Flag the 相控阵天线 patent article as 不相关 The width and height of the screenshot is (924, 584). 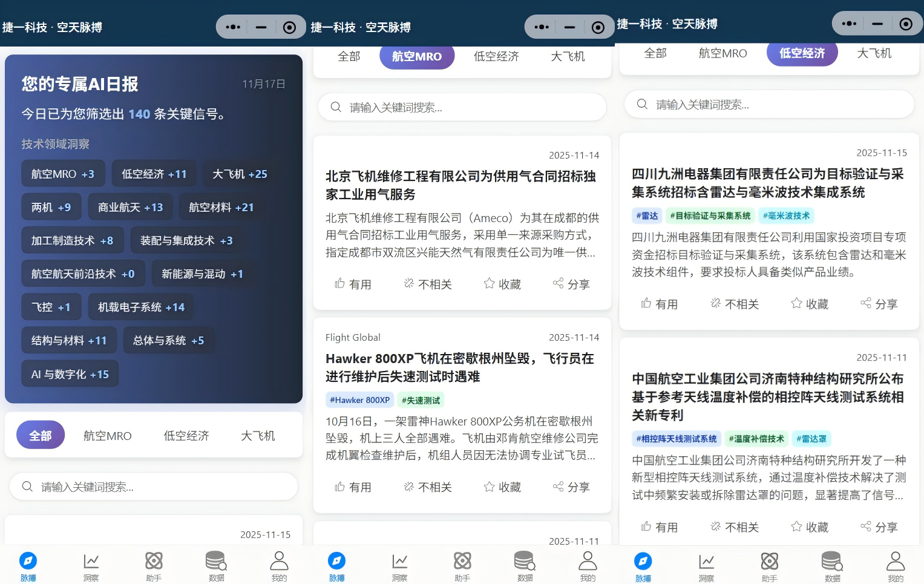click(735, 527)
